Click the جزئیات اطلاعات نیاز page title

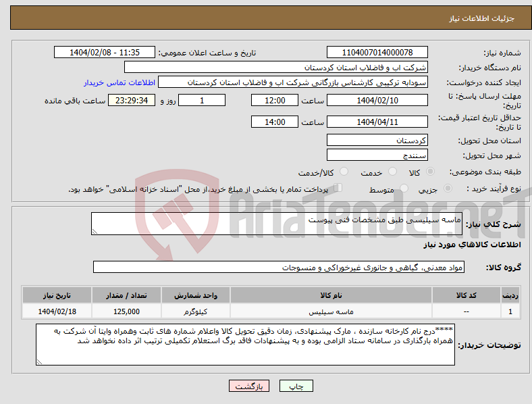[x=482, y=18]
